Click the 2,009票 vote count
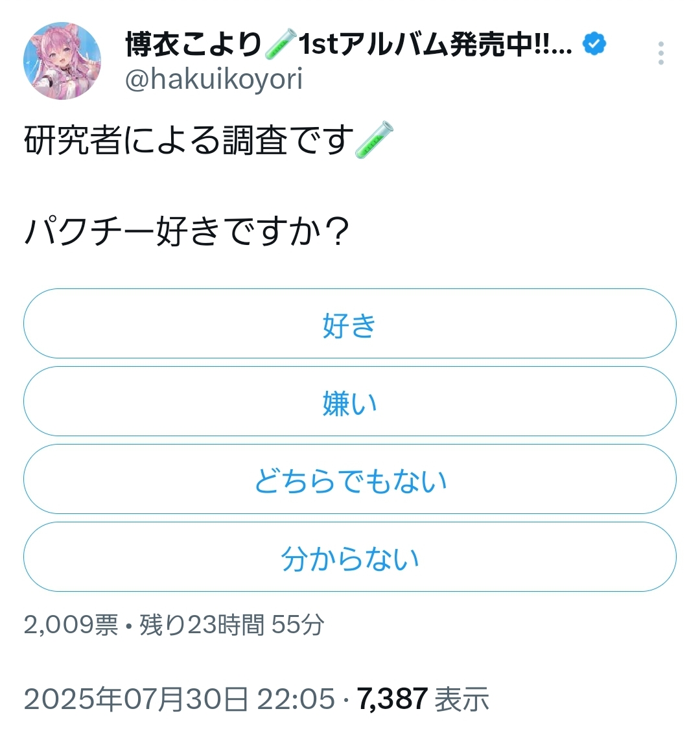Image resolution: width=700 pixels, height=733 pixels. click(x=71, y=625)
